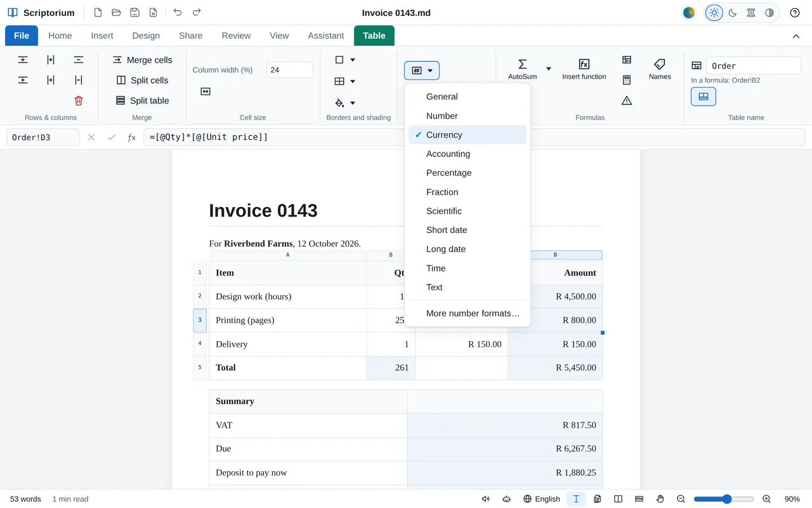
Task: Open the table grid borders dropdown
Action: 345,81
